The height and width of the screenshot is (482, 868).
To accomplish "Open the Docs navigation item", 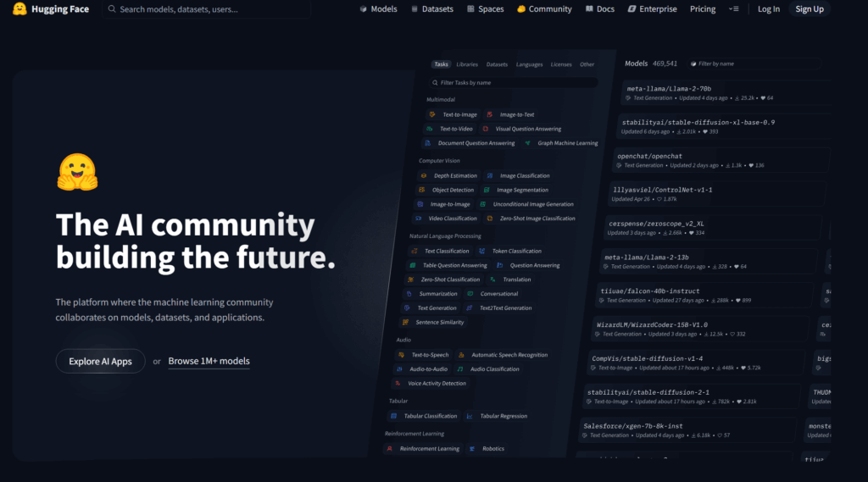I will (x=600, y=8).
